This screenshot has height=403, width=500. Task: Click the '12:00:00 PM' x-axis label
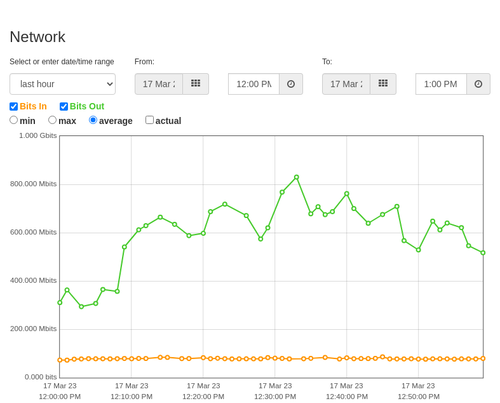tap(60, 397)
